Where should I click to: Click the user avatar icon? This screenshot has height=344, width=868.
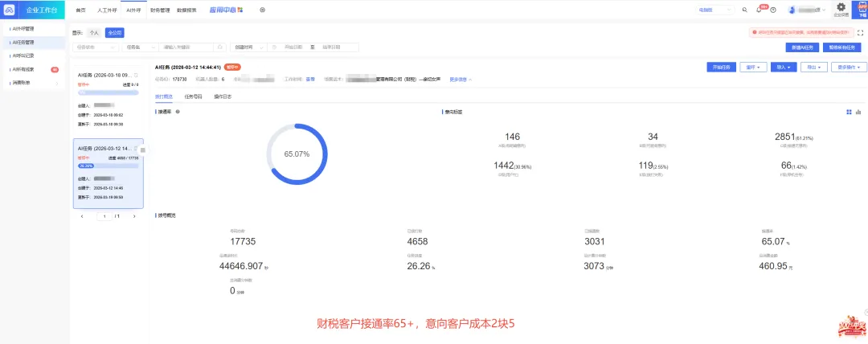click(792, 10)
